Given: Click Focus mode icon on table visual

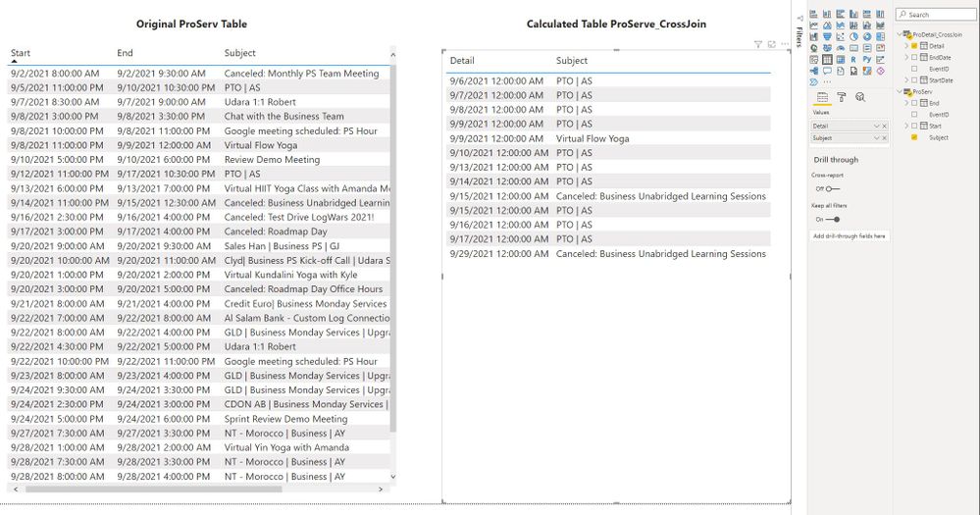Looking at the screenshot, I should click(x=771, y=44).
